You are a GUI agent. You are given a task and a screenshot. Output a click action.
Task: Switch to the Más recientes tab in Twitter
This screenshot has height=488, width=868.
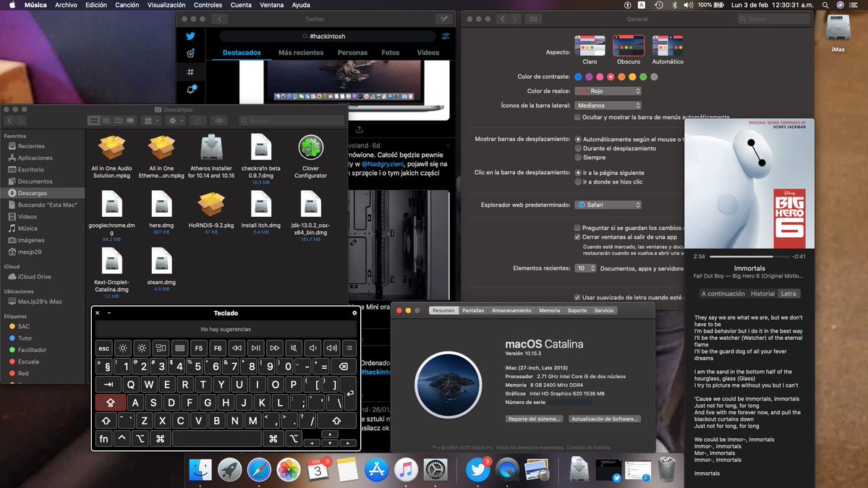tap(301, 53)
